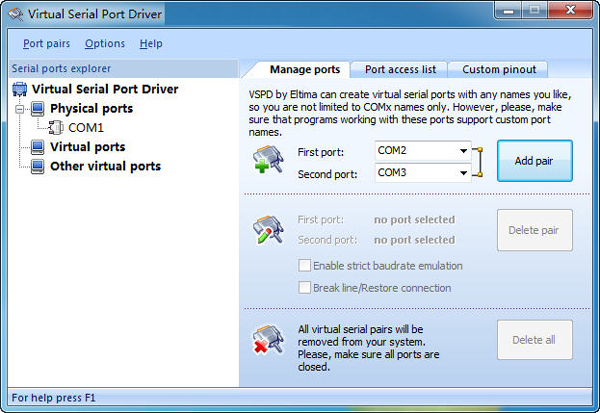The width and height of the screenshot is (600, 413).
Task: Click the 'Second port:' label beside the COM3 combo box
Action: point(327,174)
